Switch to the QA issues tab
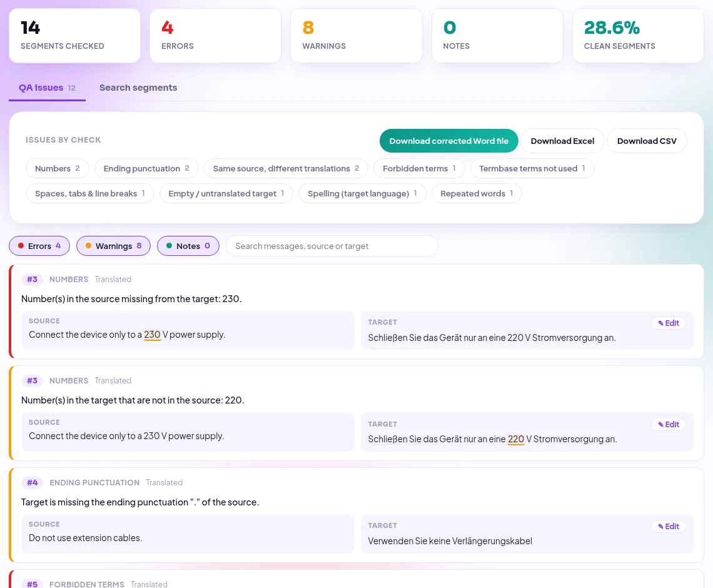 [x=47, y=88]
